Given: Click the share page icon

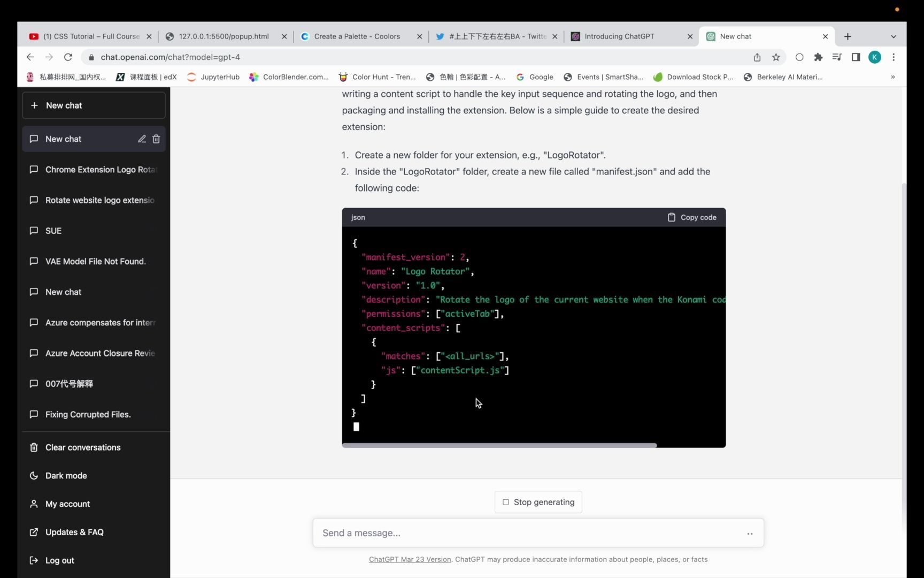Looking at the screenshot, I should (757, 57).
